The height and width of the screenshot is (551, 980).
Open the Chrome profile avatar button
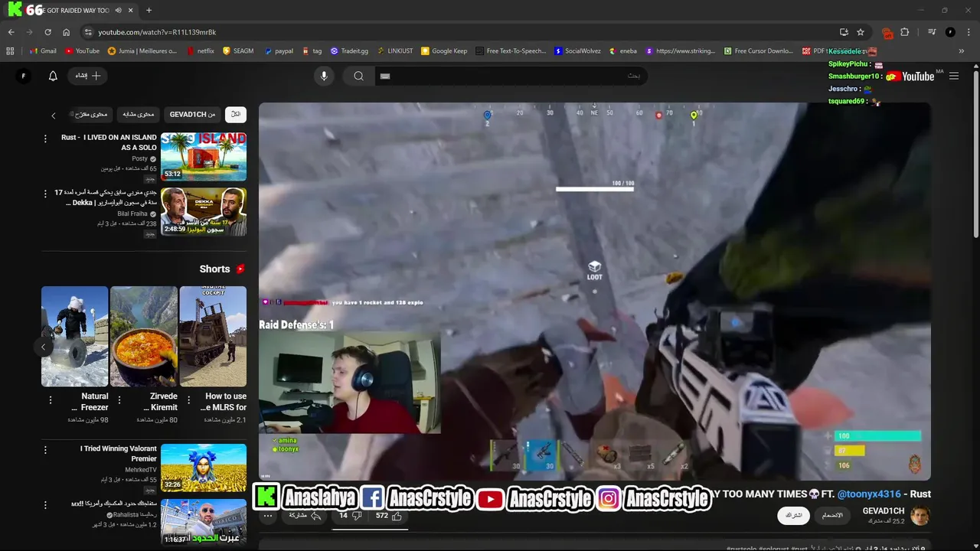click(950, 32)
